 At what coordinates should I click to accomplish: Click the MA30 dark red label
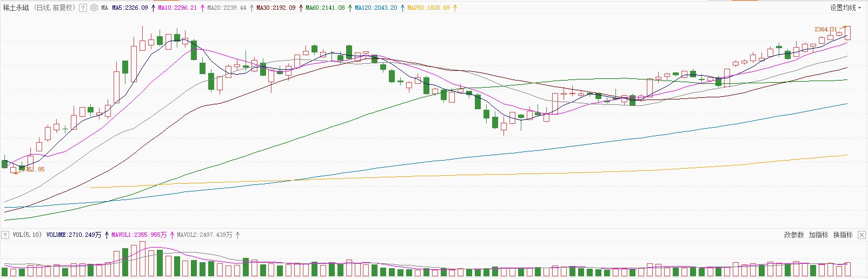[x=276, y=8]
